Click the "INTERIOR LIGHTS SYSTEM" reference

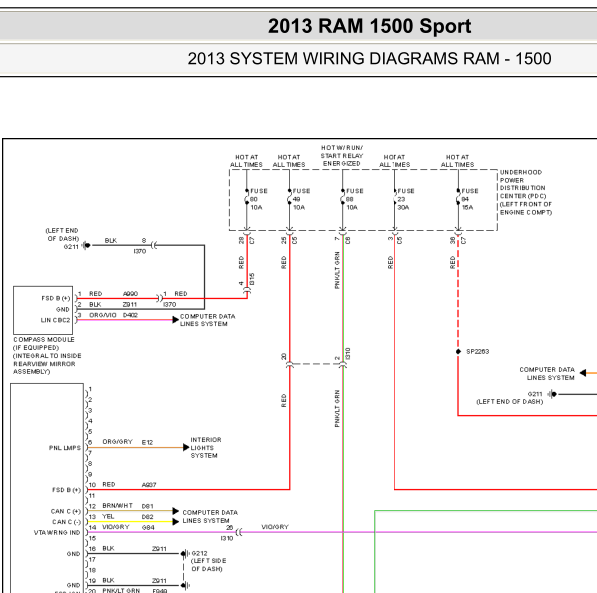pyautogui.click(x=206, y=448)
